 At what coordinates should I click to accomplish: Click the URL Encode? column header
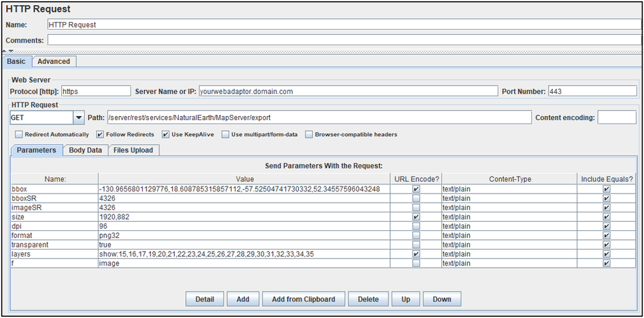416,179
